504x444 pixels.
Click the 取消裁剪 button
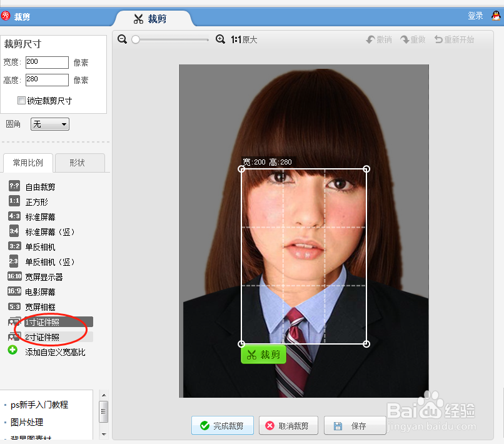288,425
